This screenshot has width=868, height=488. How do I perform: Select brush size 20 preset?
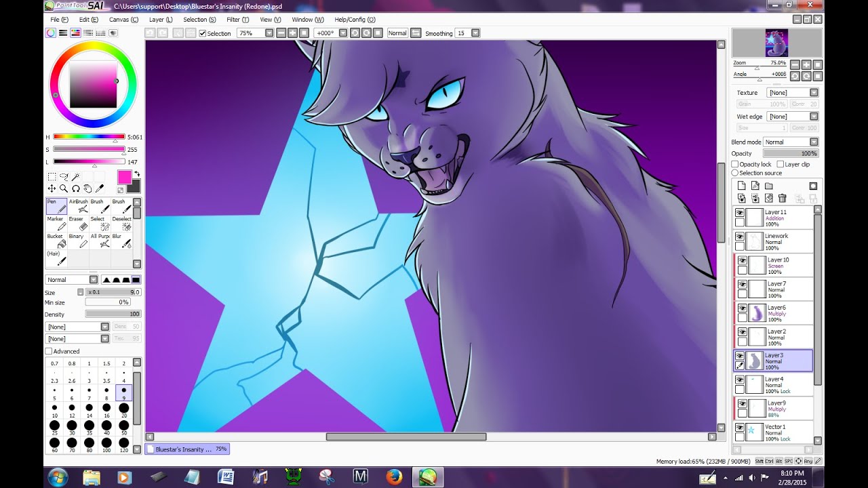(x=123, y=411)
